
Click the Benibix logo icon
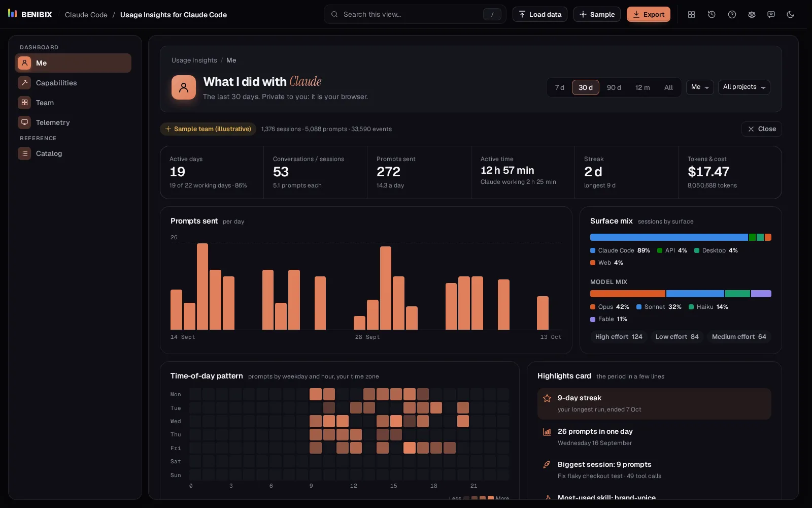(13, 14)
